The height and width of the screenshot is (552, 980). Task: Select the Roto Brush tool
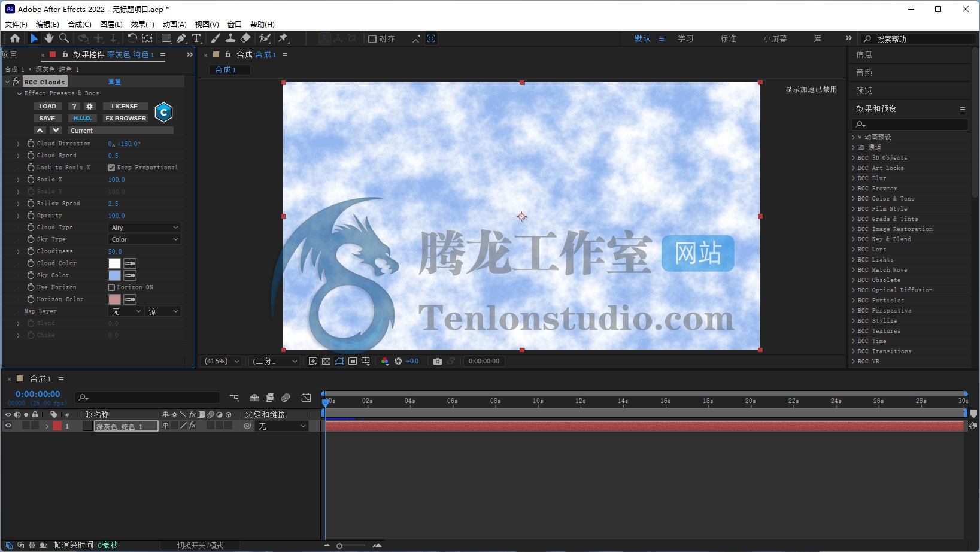(x=265, y=38)
